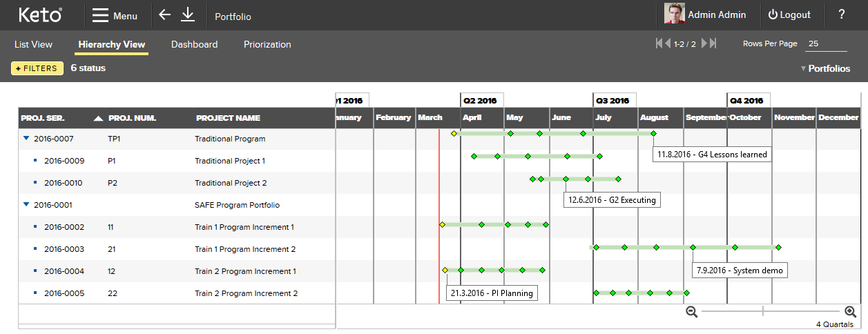
Task: Click the July month header
Action: [x=615, y=118]
